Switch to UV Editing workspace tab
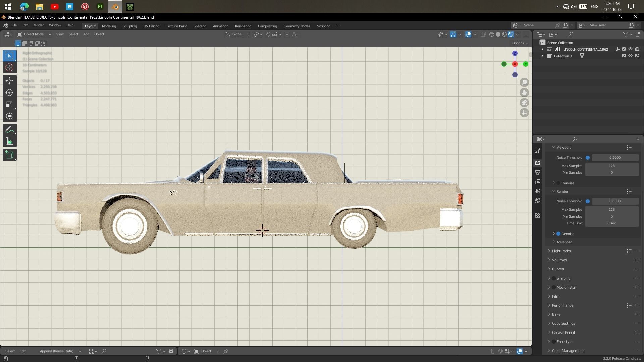Viewport: 644px width, 362px height. click(x=151, y=26)
